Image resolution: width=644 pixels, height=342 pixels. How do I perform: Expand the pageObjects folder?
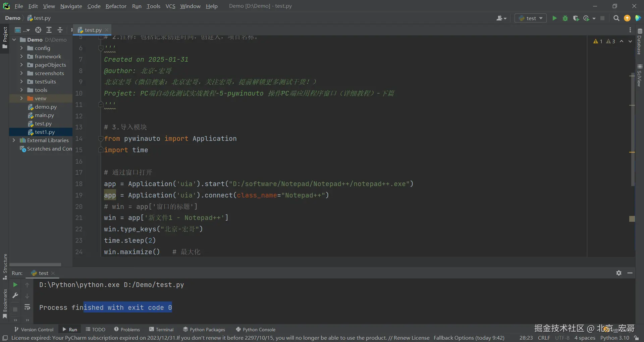click(21, 65)
